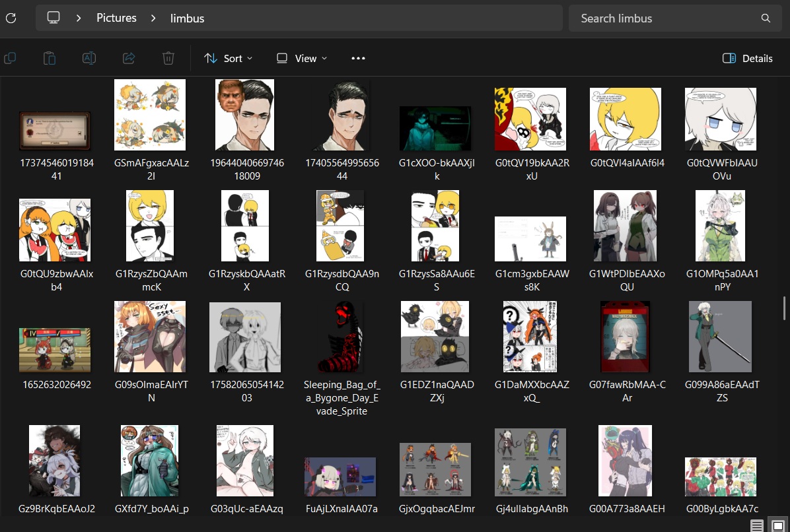
Task: Select thumbnail of G07fawRbMAA-CAr
Action: click(x=626, y=337)
